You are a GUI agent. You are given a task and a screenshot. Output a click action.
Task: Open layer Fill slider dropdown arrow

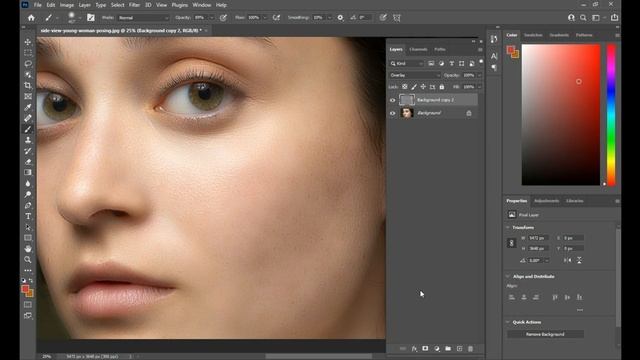click(479, 87)
